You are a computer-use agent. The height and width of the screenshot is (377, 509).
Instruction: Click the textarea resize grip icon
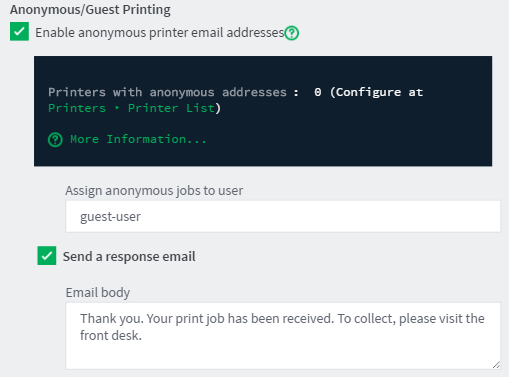click(496, 365)
